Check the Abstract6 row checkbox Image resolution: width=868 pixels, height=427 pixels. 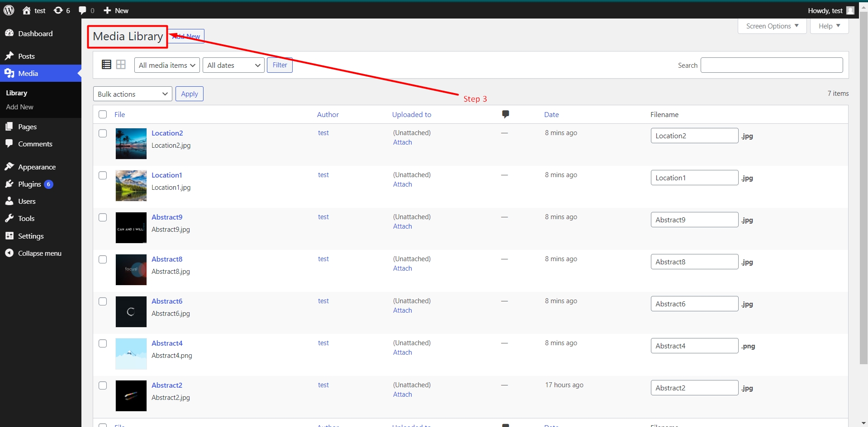[x=103, y=301]
